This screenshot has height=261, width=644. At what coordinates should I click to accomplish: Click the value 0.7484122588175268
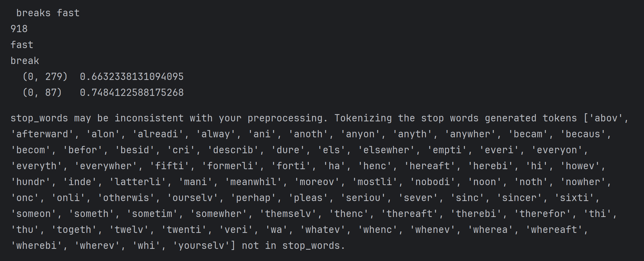[132, 93]
